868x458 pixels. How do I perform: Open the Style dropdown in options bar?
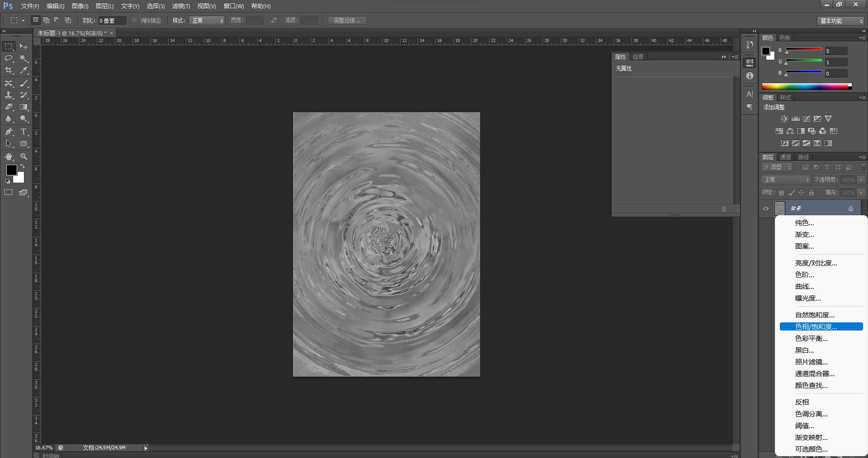[x=207, y=20]
